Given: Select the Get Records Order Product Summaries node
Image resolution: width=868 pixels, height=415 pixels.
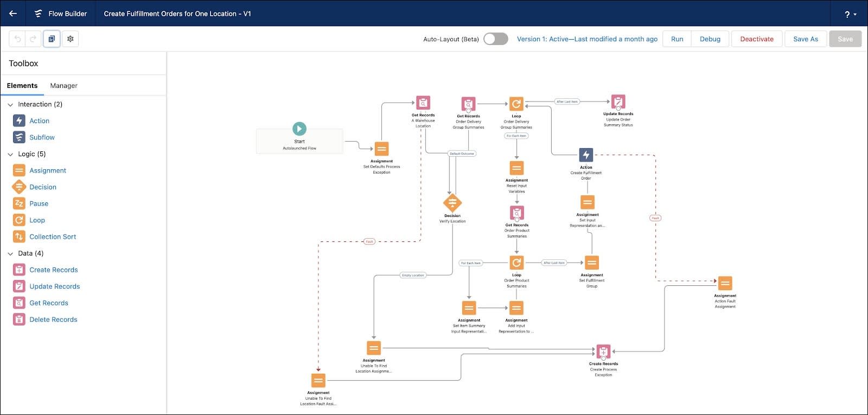Looking at the screenshot, I should (x=517, y=212).
